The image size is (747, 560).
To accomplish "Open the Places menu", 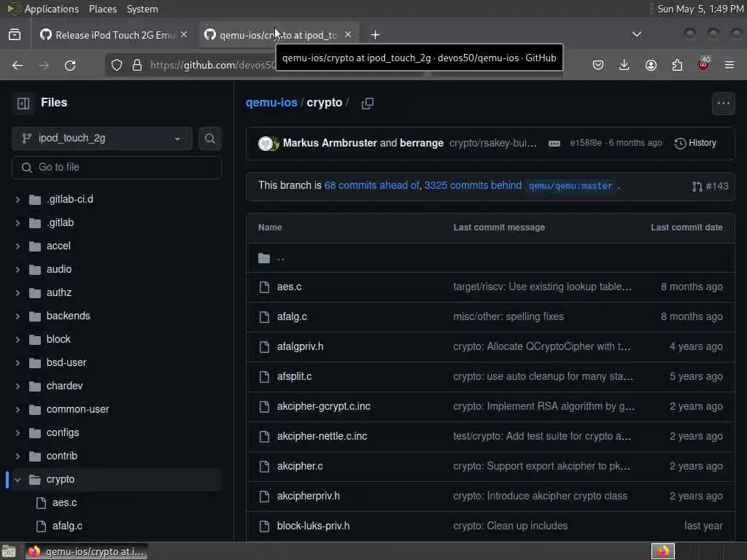I will pos(102,9).
